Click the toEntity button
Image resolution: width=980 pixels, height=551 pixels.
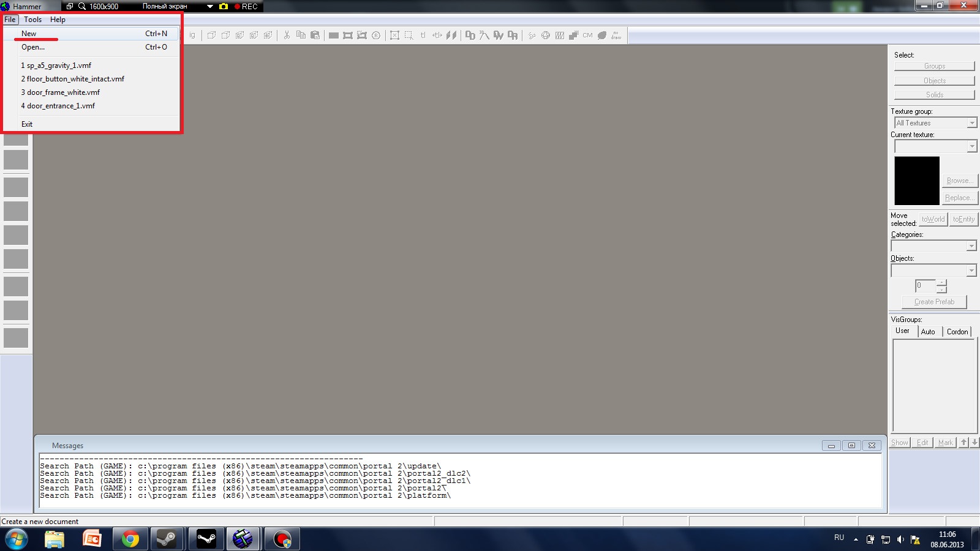click(963, 219)
